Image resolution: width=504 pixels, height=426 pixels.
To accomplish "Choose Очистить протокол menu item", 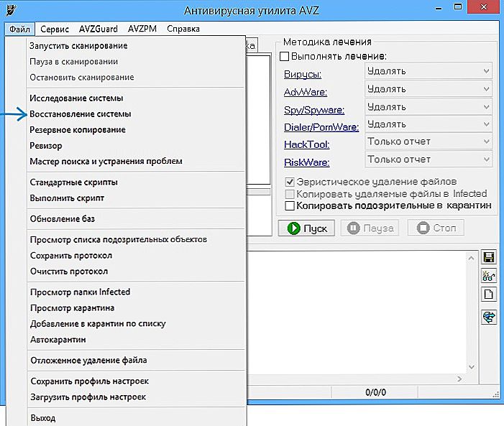I will pos(136,272).
